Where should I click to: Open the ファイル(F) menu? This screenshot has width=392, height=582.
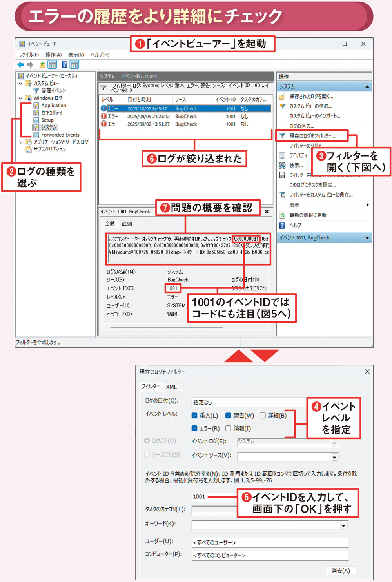(29, 55)
